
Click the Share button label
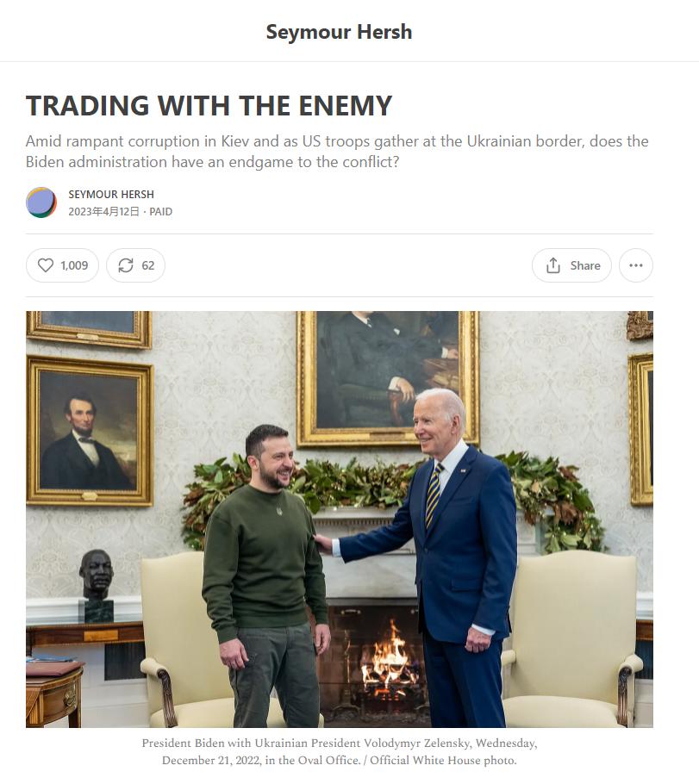585,265
